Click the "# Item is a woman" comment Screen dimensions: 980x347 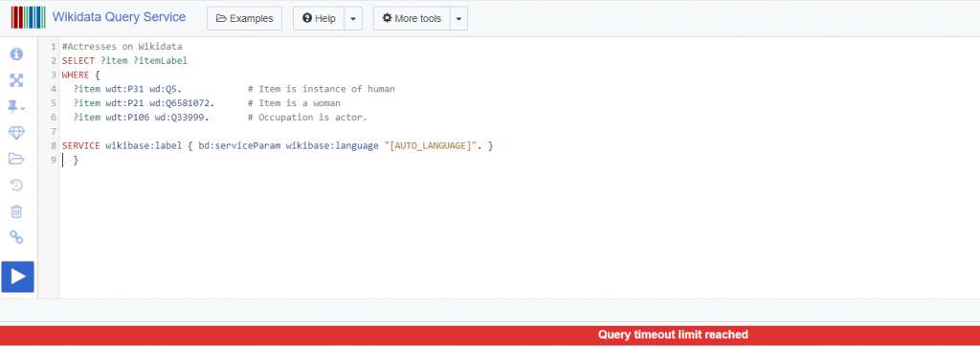click(294, 103)
